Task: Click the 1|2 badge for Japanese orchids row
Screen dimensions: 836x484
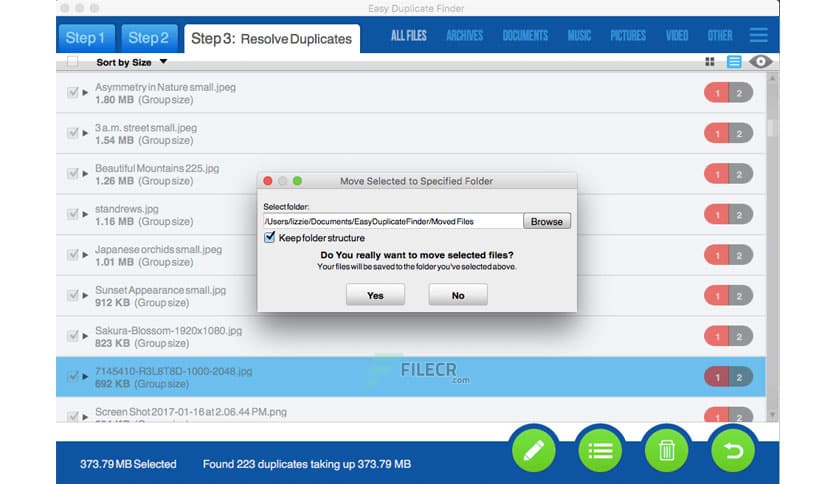Action: coord(728,255)
